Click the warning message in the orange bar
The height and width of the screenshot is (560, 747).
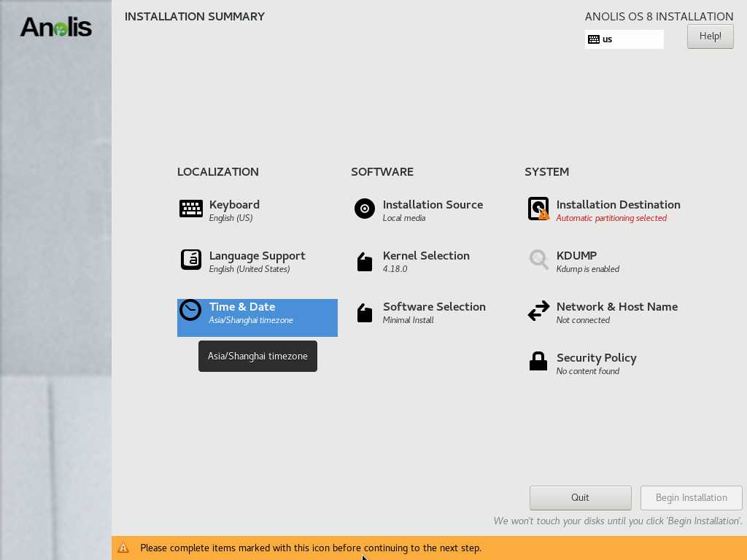pos(311,548)
